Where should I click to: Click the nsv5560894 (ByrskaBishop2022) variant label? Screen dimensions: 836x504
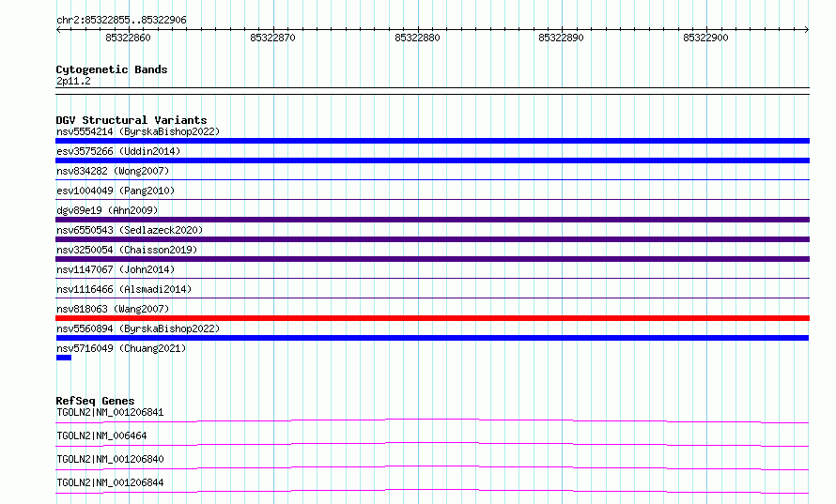pos(138,328)
